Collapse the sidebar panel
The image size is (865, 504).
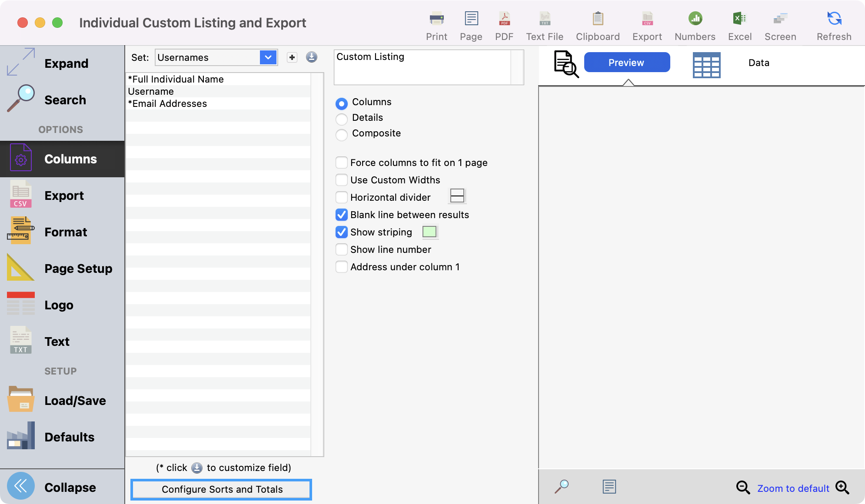[x=21, y=487]
